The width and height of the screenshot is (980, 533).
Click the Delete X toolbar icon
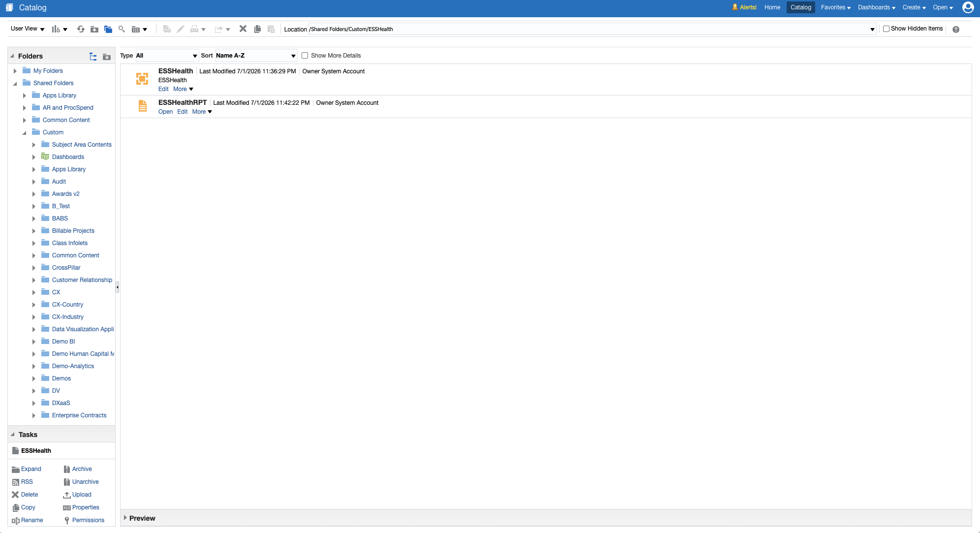tap(243, 29)
